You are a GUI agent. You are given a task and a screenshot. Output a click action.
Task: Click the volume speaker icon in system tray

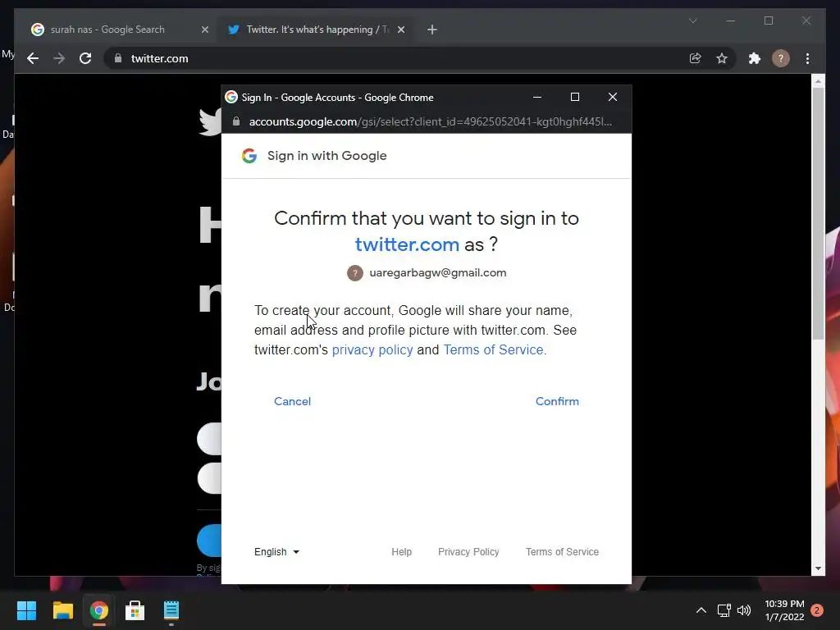(x=744, y=610)
